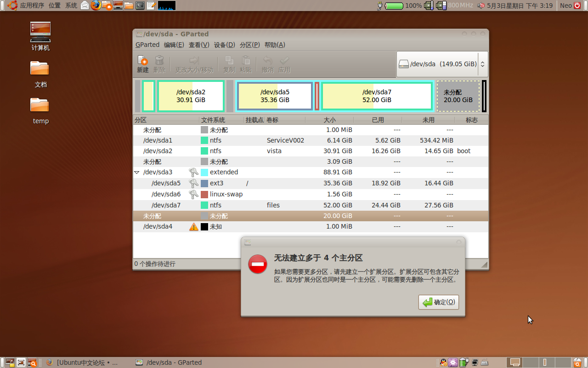Select /dev/sda5 block in partition graphic

point(275,96)
